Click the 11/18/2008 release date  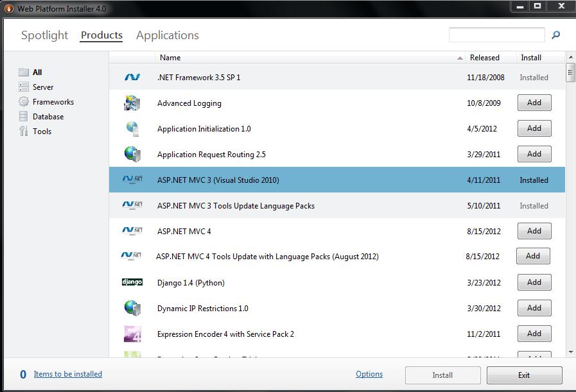[485, 78]
